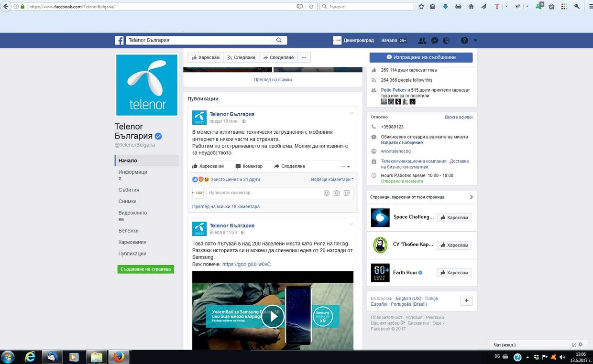Open the Messenger messages icon
Screen dimensions: 593x364
coord(434,41)
